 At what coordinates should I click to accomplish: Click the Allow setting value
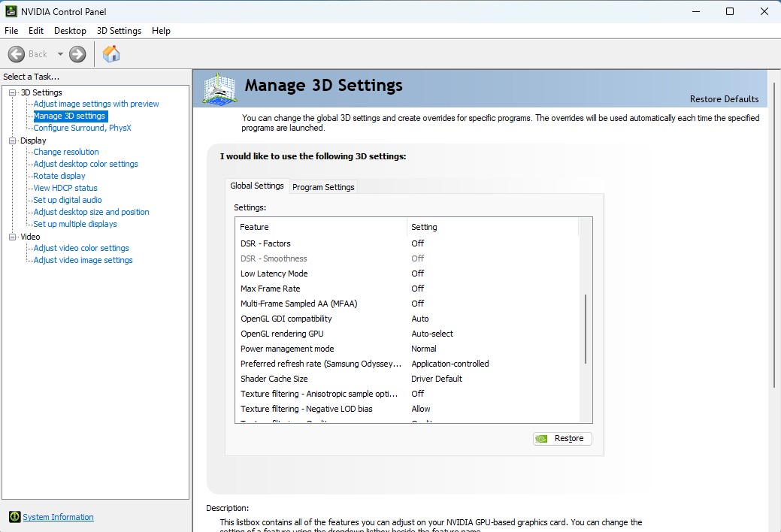(421, 409)
